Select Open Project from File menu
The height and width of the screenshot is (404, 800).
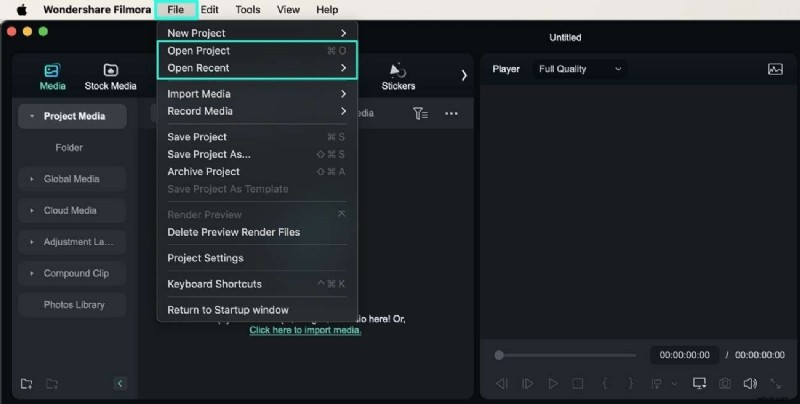[198, 50]
